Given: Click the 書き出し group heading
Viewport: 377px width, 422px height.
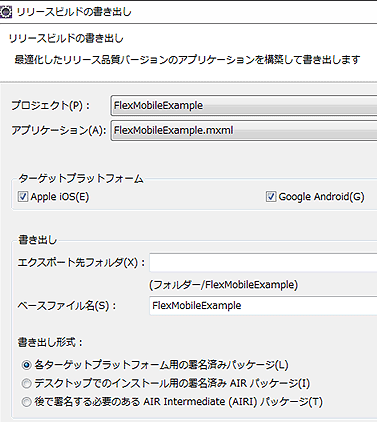Looking at the screenshot, I should tap(37, 240).
